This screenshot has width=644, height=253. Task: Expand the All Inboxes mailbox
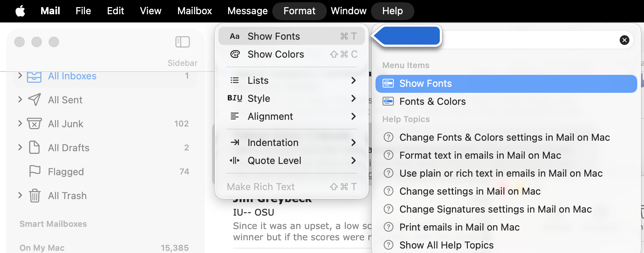20,76
